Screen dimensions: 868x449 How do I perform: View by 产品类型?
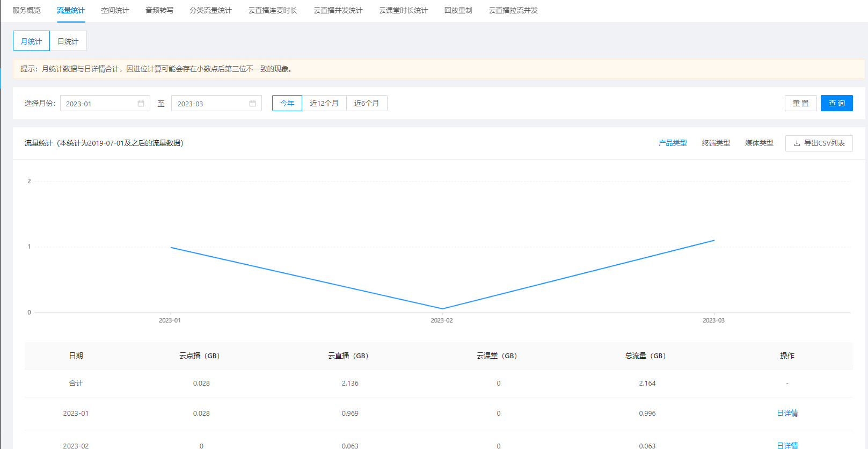click(673, 143)
